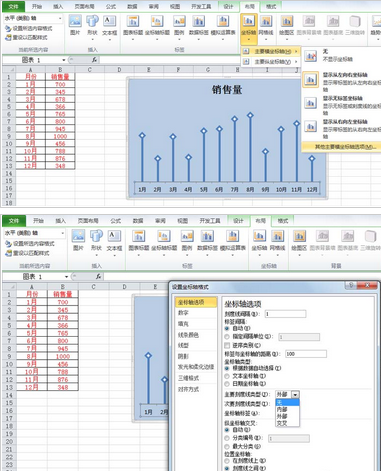Pick the 显示无标签坐标轴 icon in the submenu
The image size is (381, 471).
click(x=311, y=103)
